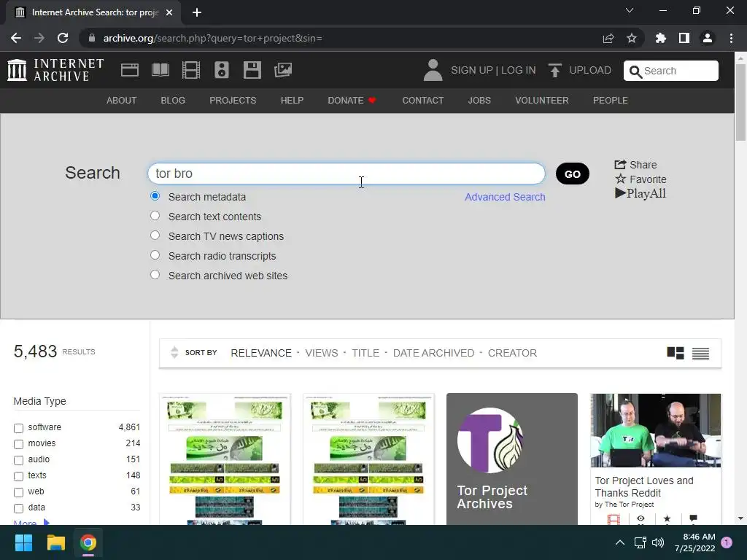Image resolution: width=747 pixels, height=560 pixels.
Task: Open File Explorer from taskbar
Action: [55, 542]
